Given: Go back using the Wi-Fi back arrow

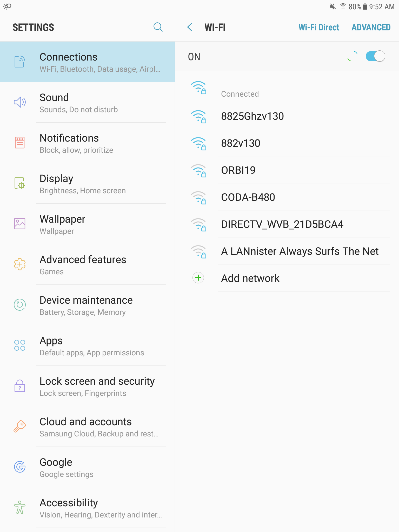Looking at the screenshot, I should (190, 27).
